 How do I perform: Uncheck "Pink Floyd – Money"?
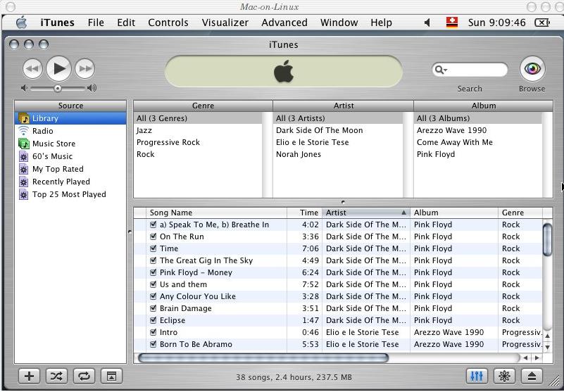tap(153, 272)
